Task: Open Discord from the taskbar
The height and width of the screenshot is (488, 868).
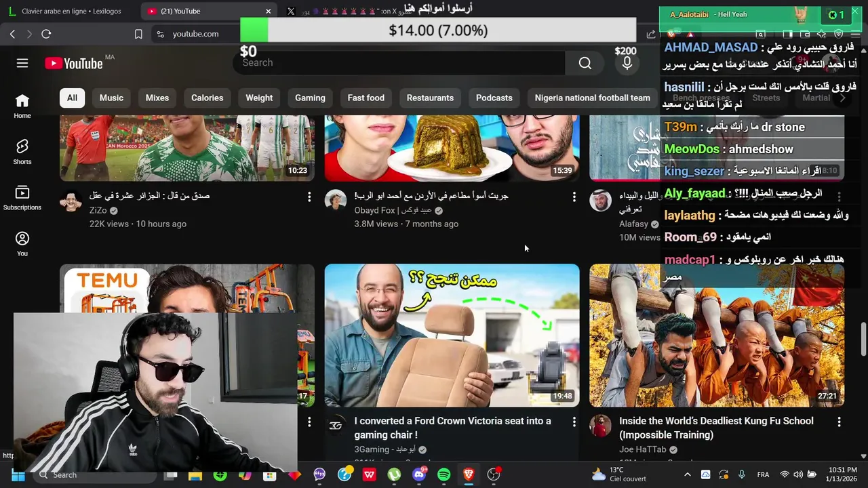Action: (419, 475)
